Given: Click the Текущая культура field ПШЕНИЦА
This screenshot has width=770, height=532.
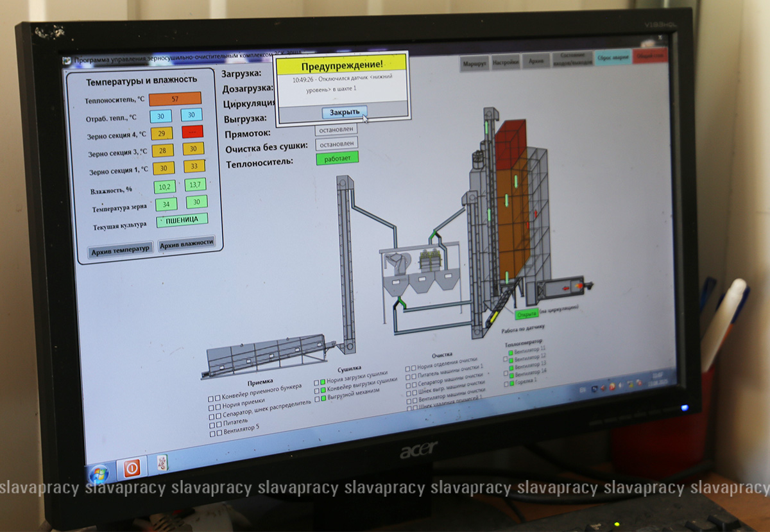Looking at the screenshot, I should (x=182, y=220).
